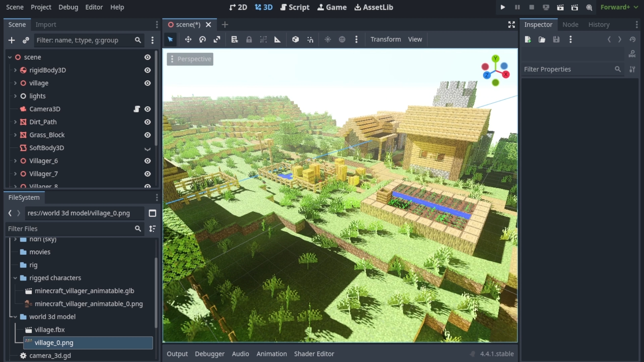644x362 pixels.
Task: Switch to the Import tab
Action: (x=46, y=24)
